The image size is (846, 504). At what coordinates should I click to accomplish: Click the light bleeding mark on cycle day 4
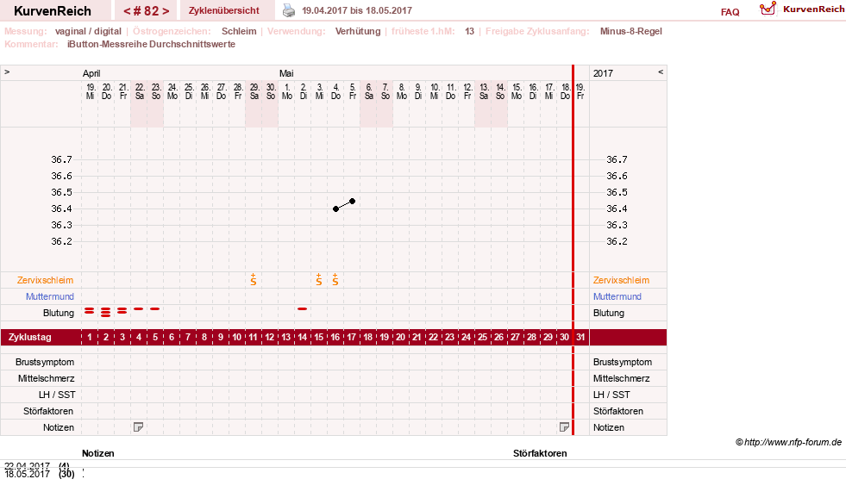click(138, 309)
